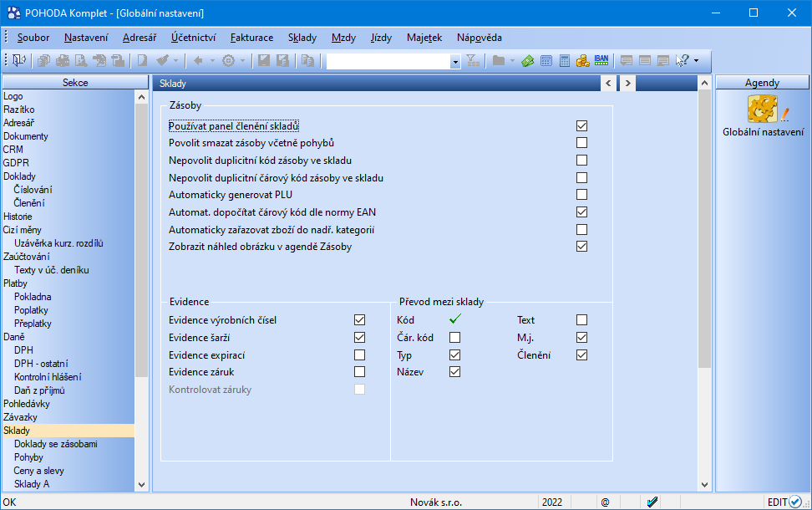
Task: Click the toolbar search combo input field
Action: (x=388, y=62)
